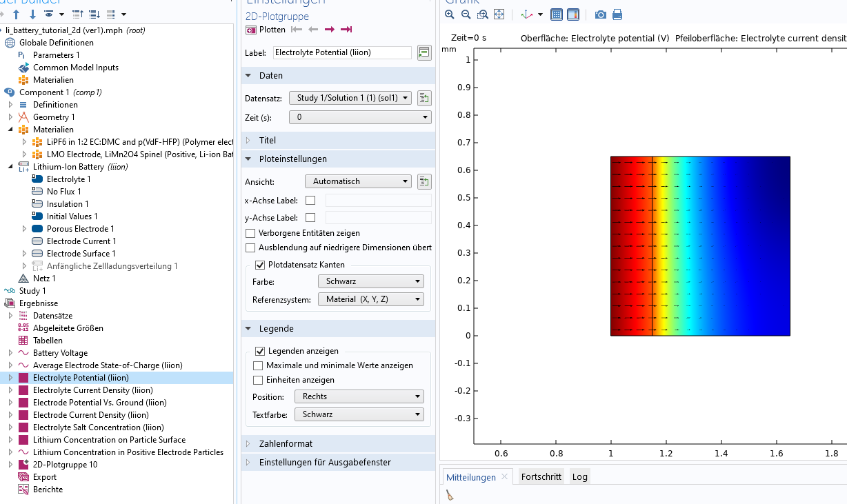Open the Datensatz dropdown

(350, 98)
